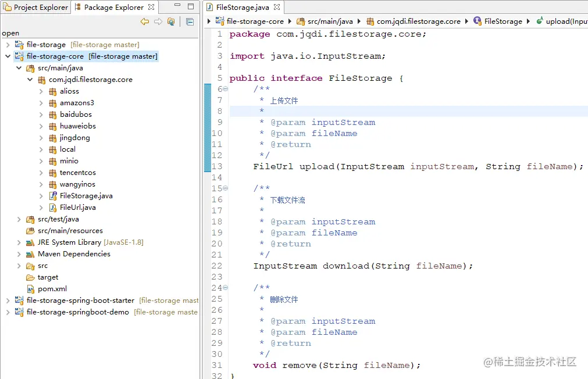Expand the JRE System Library node
The width and height of the screenshot is (588, 379).
tap(19, 242)
